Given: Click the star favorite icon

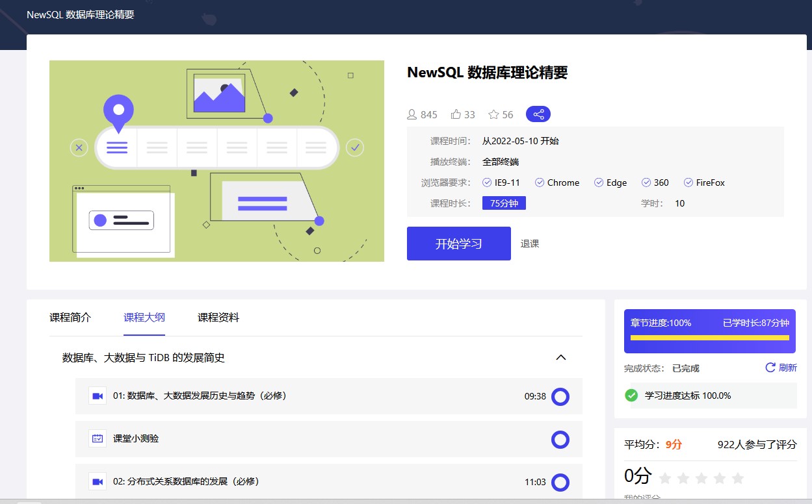Looking at the screenshot, I should 493,114.
